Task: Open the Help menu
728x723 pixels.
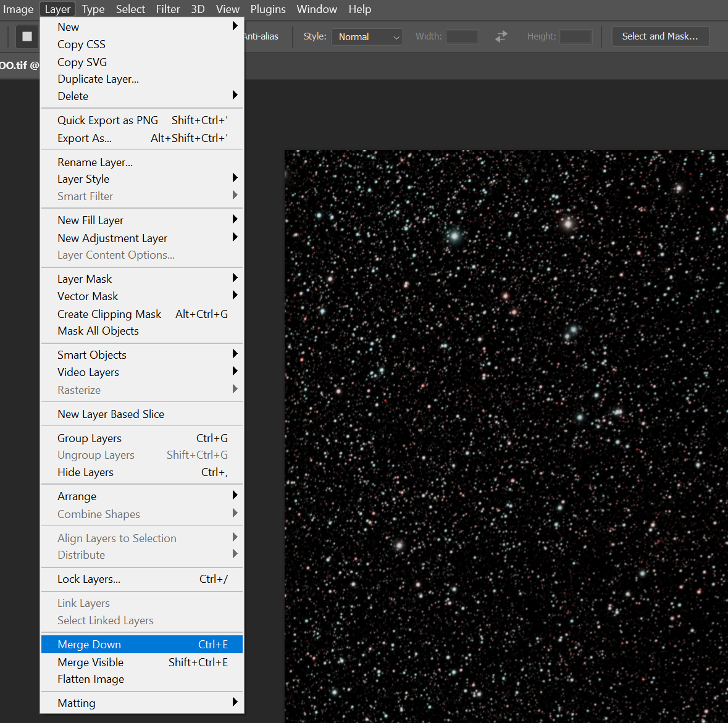Action: point(360,9)
